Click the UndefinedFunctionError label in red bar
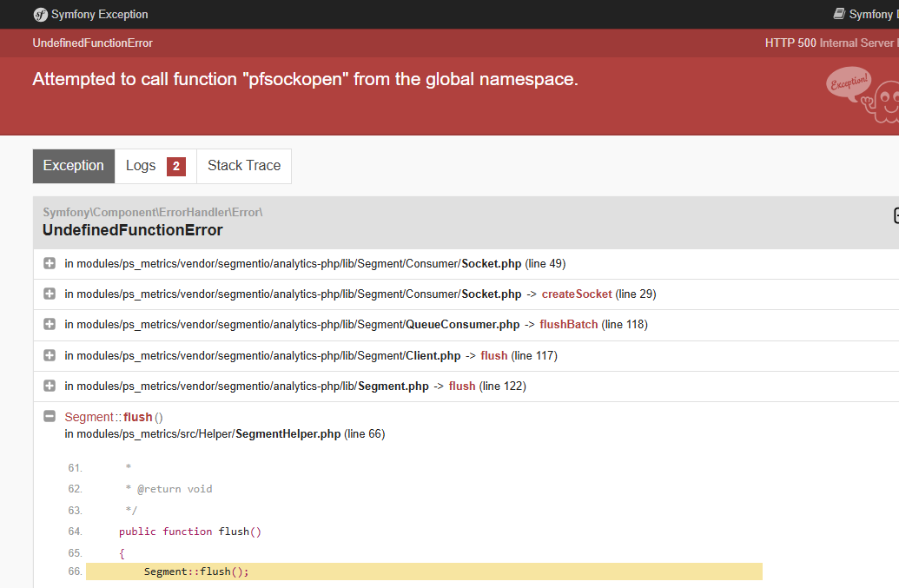The width and height of the screenshot is (899, 588). (92, 43)
